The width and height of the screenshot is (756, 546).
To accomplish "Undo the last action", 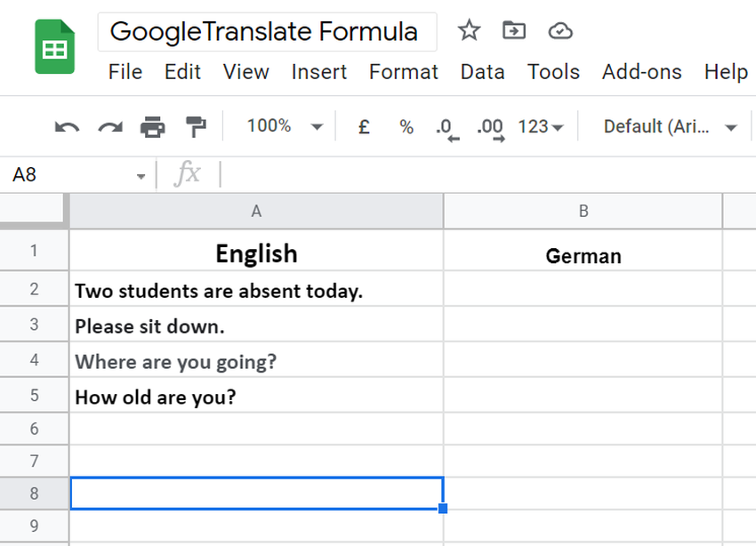I will (x=67, y=127).
